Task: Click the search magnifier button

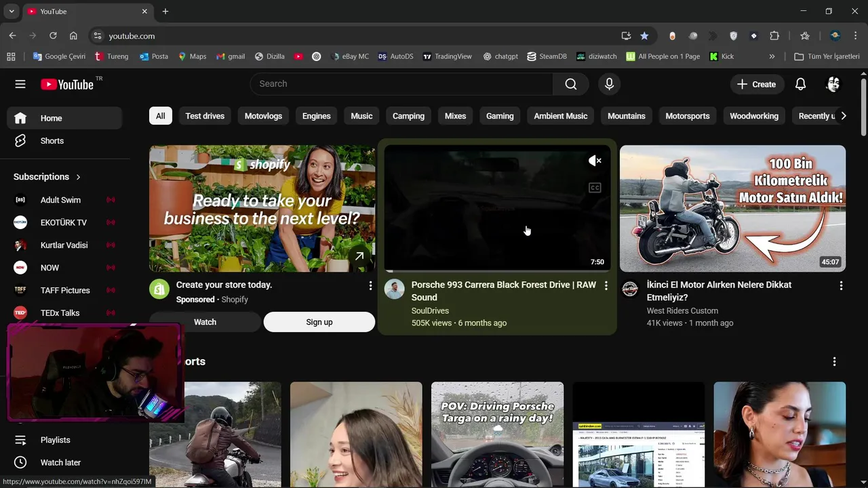Action: [571, 84]
